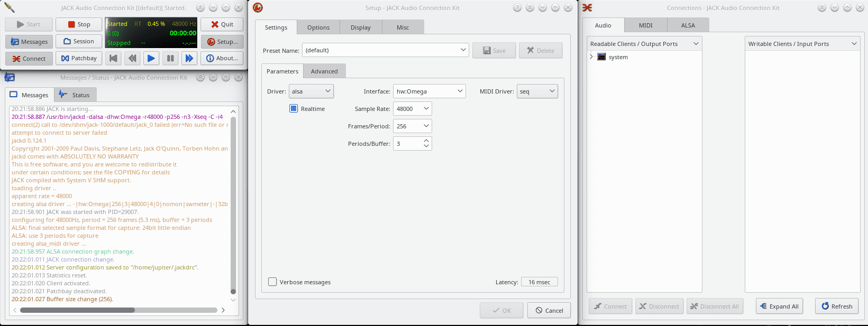Image resolution: width=868 pixels, height=326 pixels.
Task: Expand the system client tree node
Action: [591, 57]
